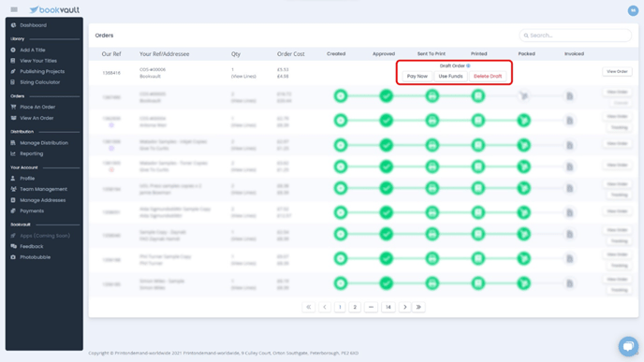Click the Draft Order info icon
This screenshot has height=362, width=644.
[x=468, y=65]
